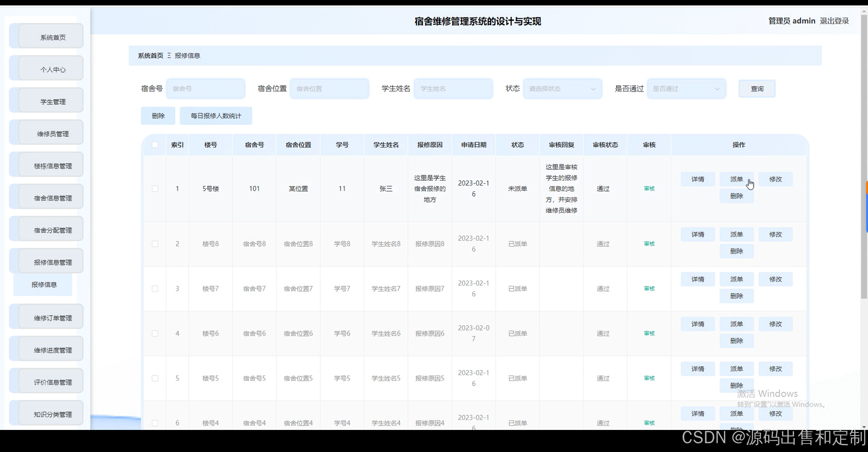Open 每日报修人数统计 chart
Viewport: 868px width, 452px height.
[x=216, y=116]
